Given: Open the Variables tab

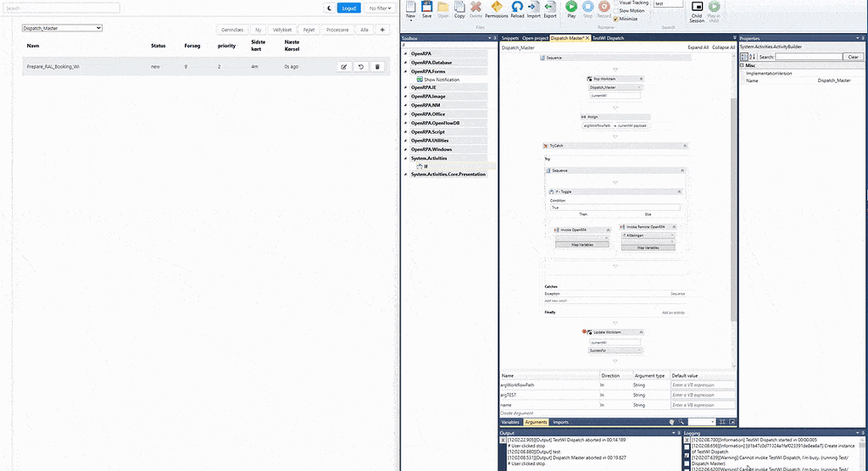Looking at the screenshot, I should pos(510,422).
